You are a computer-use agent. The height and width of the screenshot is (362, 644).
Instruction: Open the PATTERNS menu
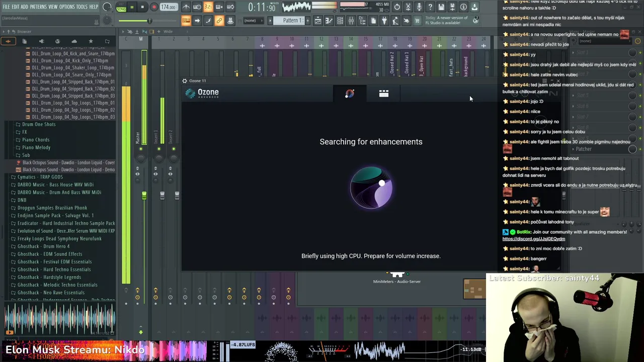(38, 7)
